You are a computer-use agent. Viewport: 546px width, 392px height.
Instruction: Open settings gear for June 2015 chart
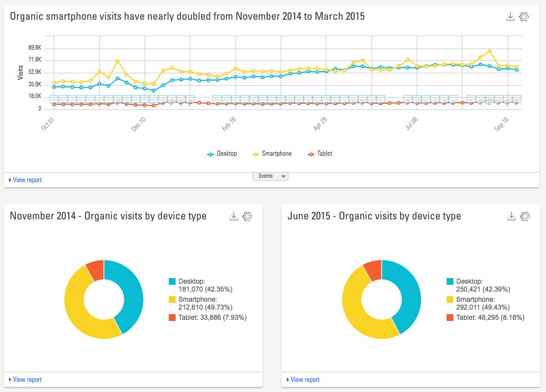525,216
